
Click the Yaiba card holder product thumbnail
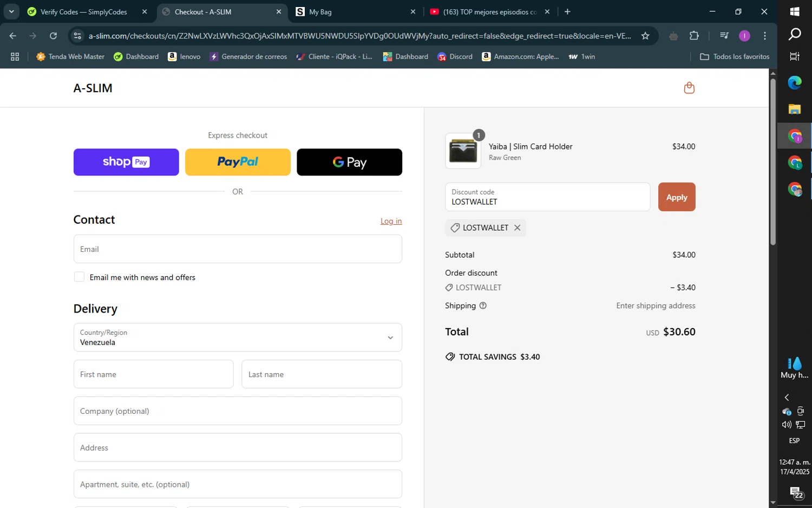[x=463, y=151]
